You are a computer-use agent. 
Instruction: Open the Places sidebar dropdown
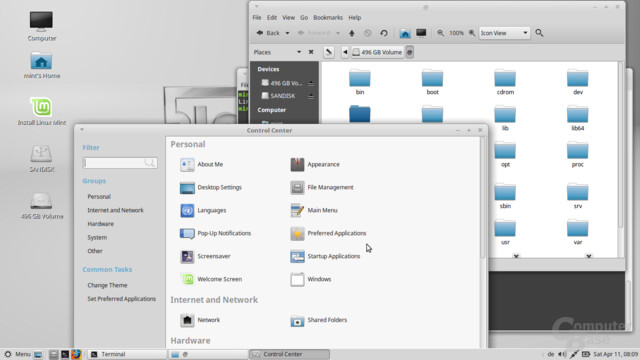tap(299, 52)
